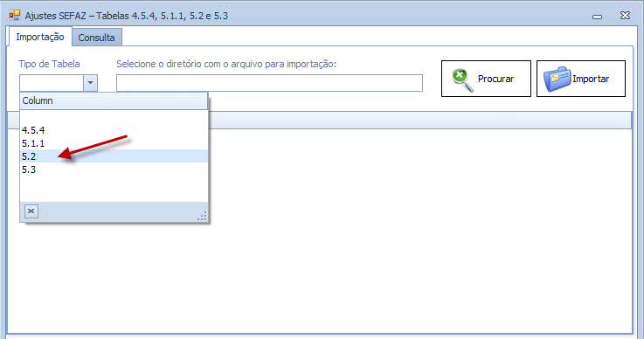
Task: Click the blue folder icon on Importar
Action: pyautogui.click(x=557, y=79)
